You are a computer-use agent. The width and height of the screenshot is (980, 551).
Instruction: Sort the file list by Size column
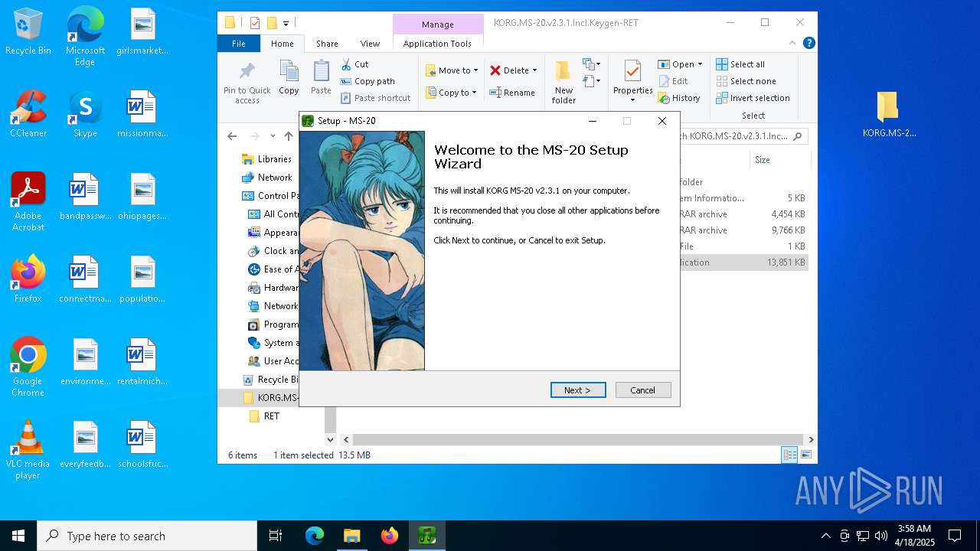pyautogui.click(x=779, y=160)
